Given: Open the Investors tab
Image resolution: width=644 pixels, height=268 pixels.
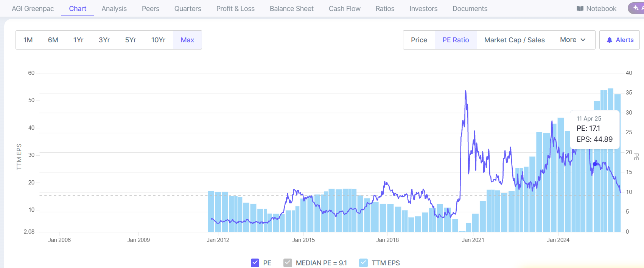Looking at the screenshot, I should click(423, 9).
